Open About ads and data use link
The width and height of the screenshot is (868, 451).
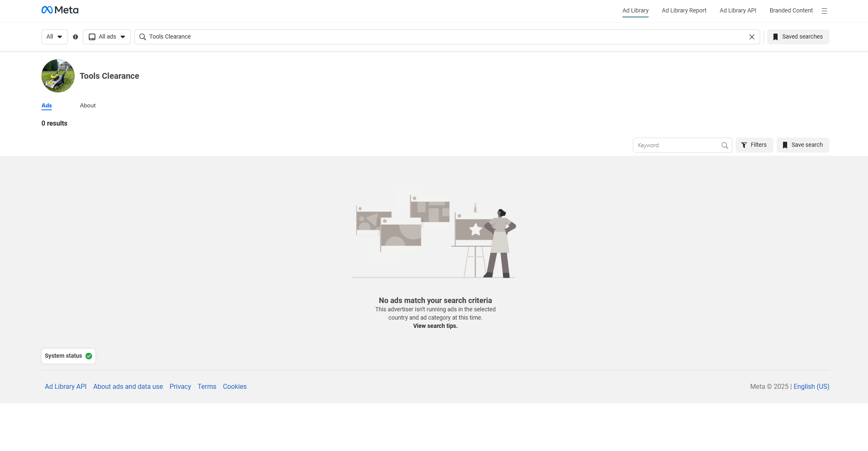[128, 387]
